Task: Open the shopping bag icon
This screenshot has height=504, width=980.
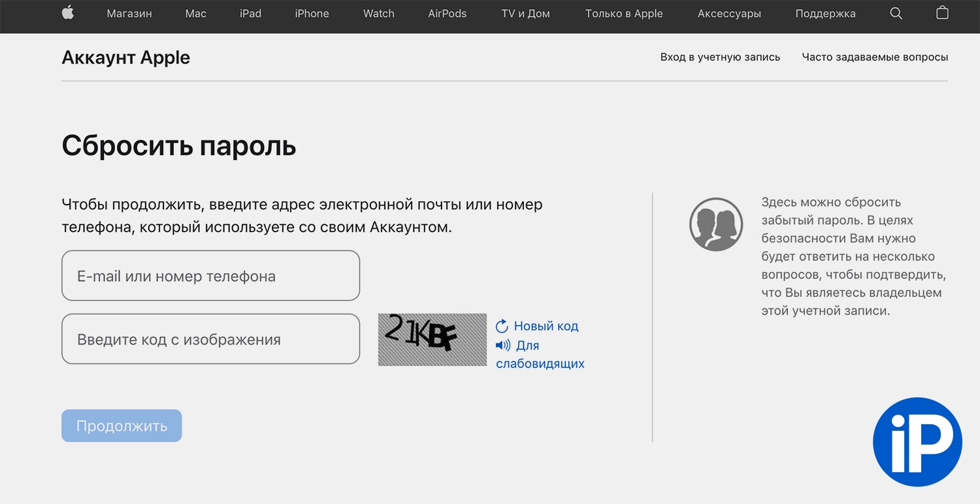Action: [942, 13]
